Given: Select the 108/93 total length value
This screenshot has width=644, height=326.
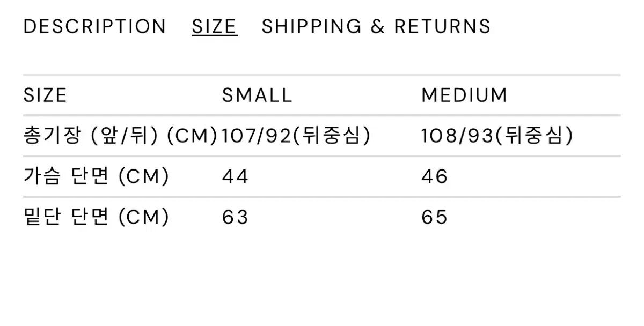Looking at the screenshot, I should (456, 136).
